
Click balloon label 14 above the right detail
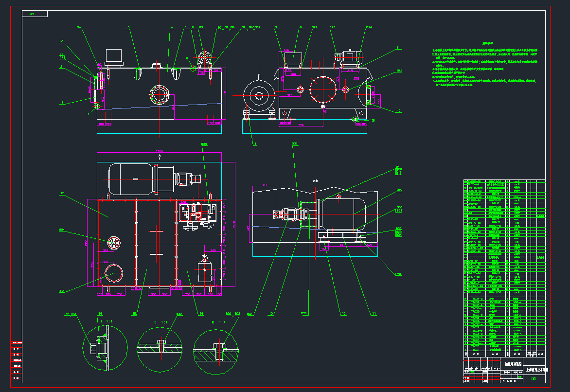tap(201, 313)
